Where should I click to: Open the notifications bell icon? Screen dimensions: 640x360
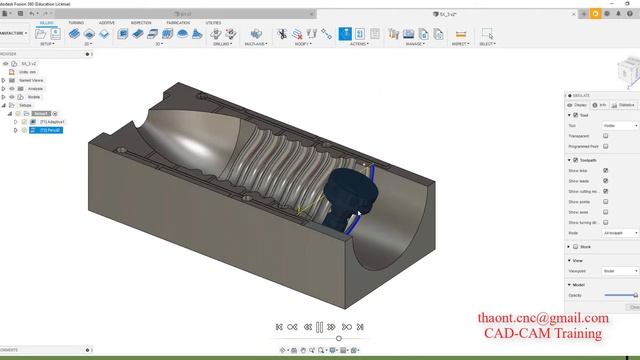pyautogui.click(x=618, y=13)
